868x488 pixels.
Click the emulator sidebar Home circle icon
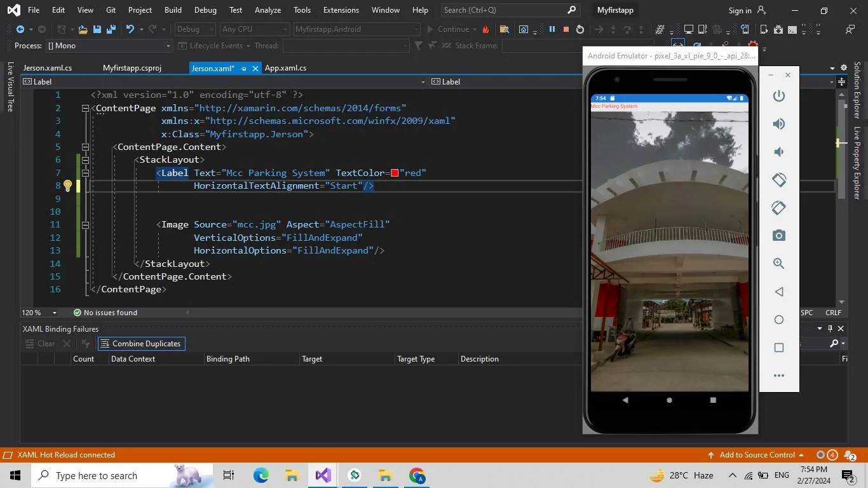(779, 320)
